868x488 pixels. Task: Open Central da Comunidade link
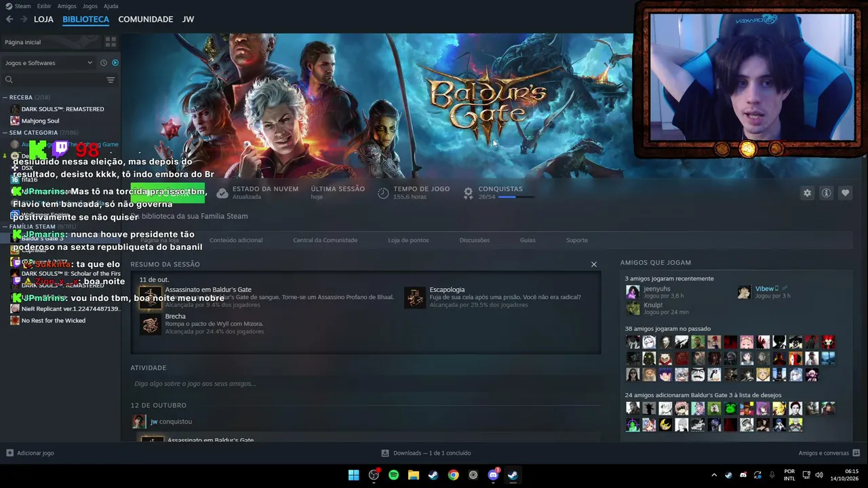click(x=325, y=240)
